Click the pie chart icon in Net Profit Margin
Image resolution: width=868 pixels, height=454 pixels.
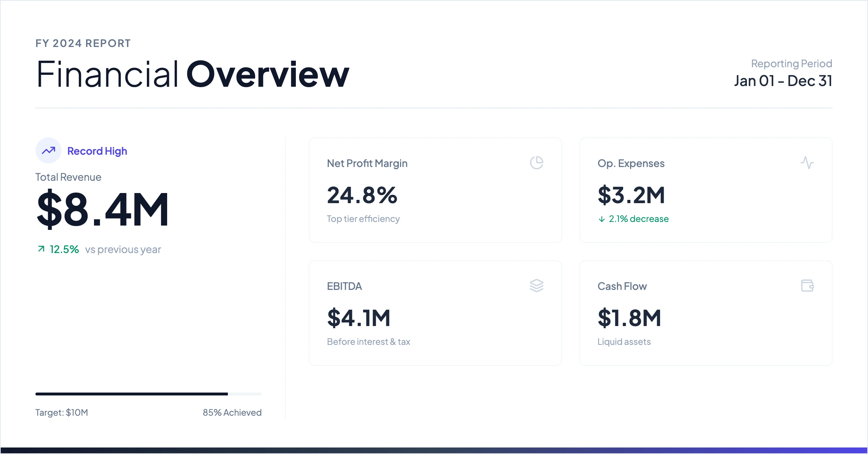coord(537,163)
